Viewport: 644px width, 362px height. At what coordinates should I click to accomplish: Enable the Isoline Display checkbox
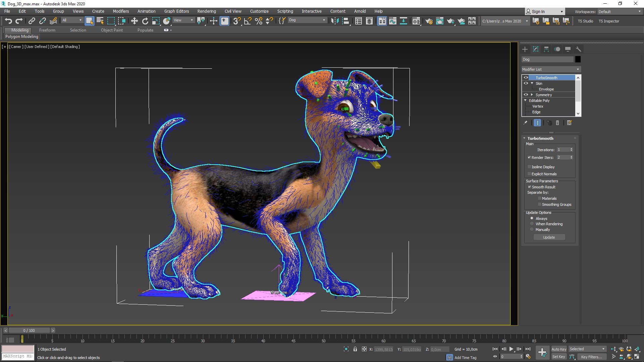(x=529, y=167)
